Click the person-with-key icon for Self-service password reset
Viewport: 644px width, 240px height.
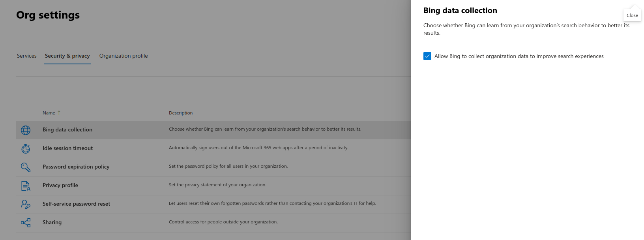click(26, 204)
